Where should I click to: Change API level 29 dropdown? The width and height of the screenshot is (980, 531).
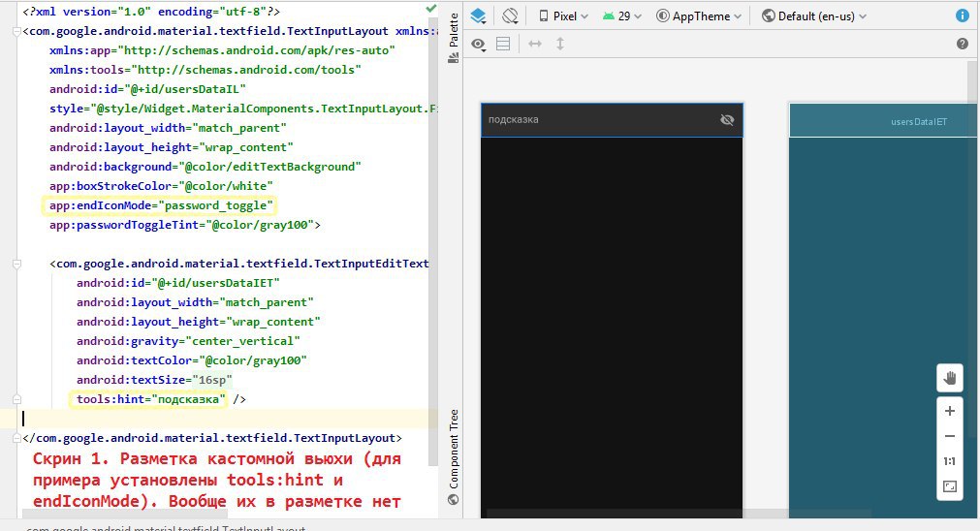coord(622,16)
